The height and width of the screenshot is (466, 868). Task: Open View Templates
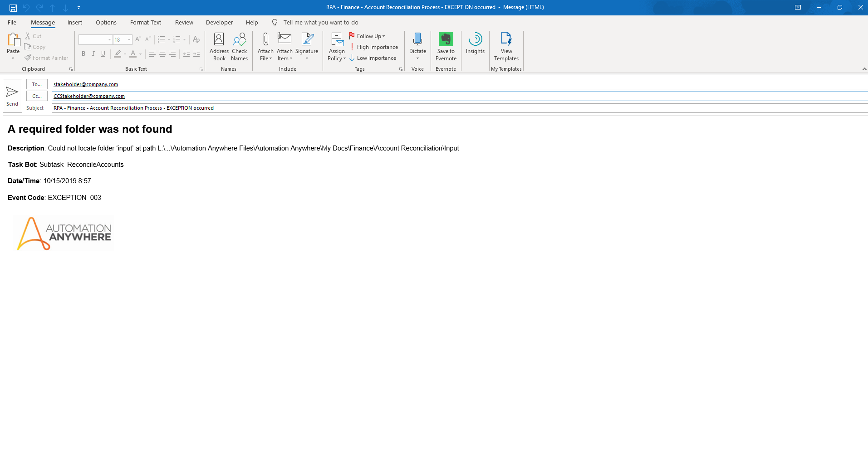pyautogui.click(x=506, y=46)
